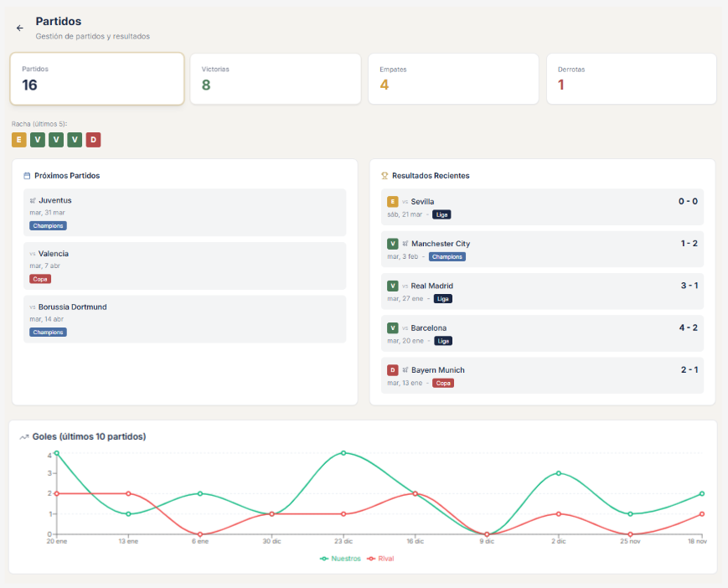The height and width of the screenshot is (588, 728).
Task: Click the green V badge in the Barcelona result
Action: click(393, 328)
